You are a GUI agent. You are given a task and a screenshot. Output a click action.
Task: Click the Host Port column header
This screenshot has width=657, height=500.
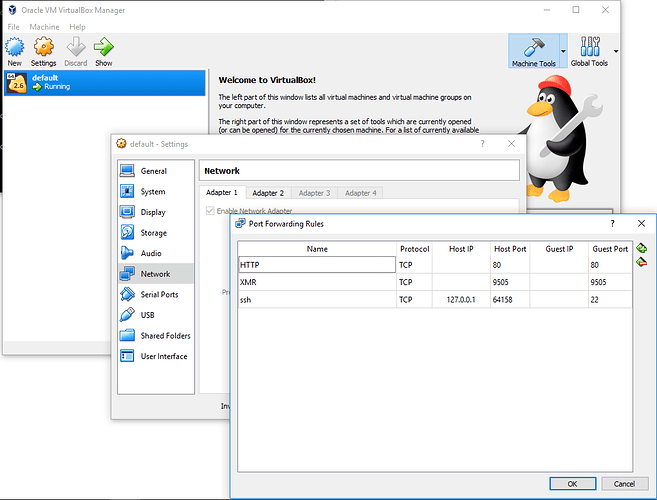pyautogui.click(x=510, y=249)
